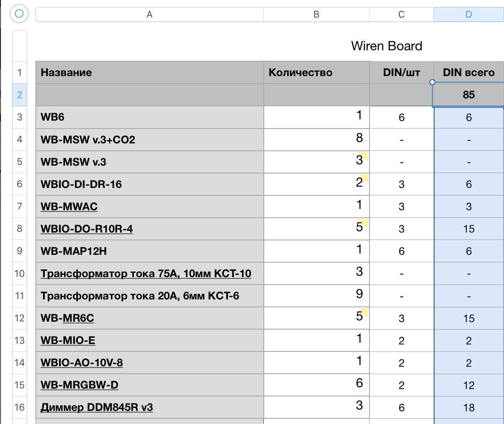Open the WBIO-DO-R10R-4 link
504x424 pixels.
coord(86,229)
